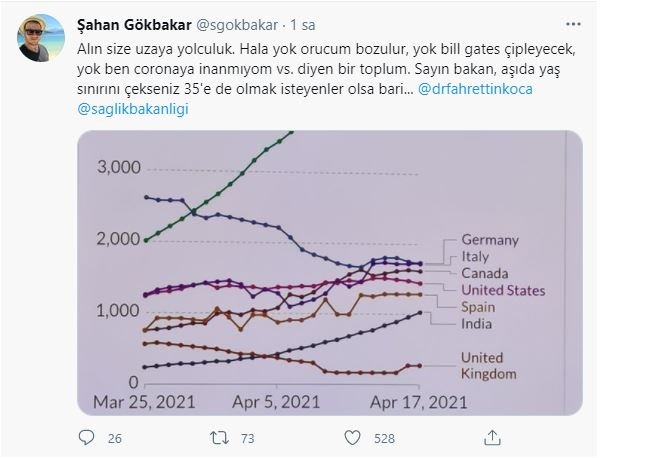Screen dimensions: 652x458
Task: Click the Apr 17, 2021 axis label
Action: click(x=419, y=402)
